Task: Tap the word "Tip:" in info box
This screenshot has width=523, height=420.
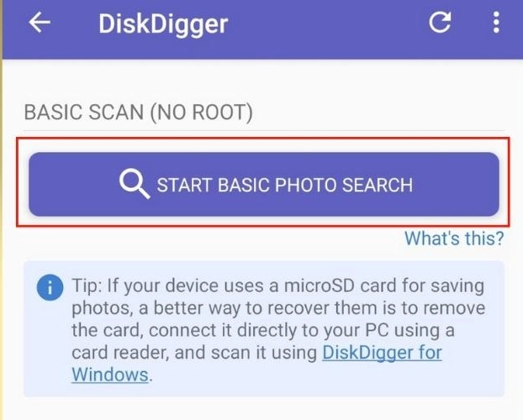Action: (87, 286)
